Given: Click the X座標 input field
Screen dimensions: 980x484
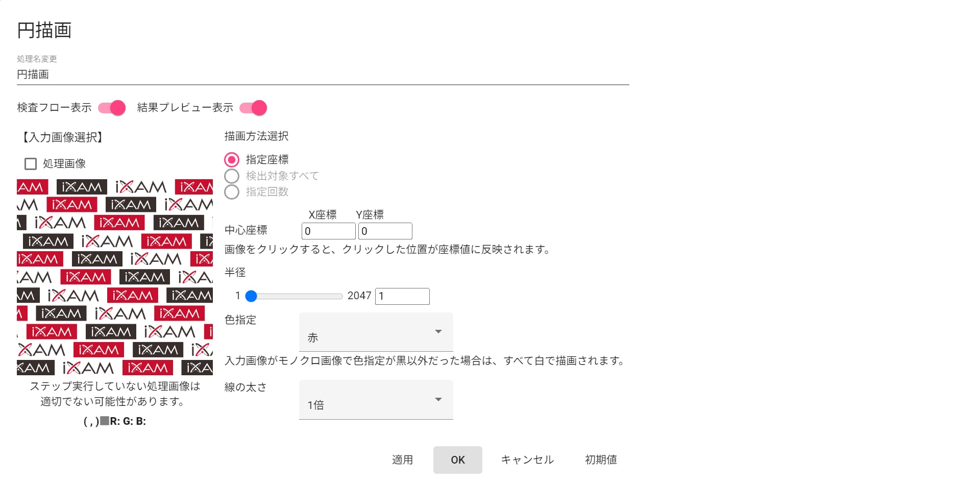Looking at the screenshot, I should click(x=328, y=231).
